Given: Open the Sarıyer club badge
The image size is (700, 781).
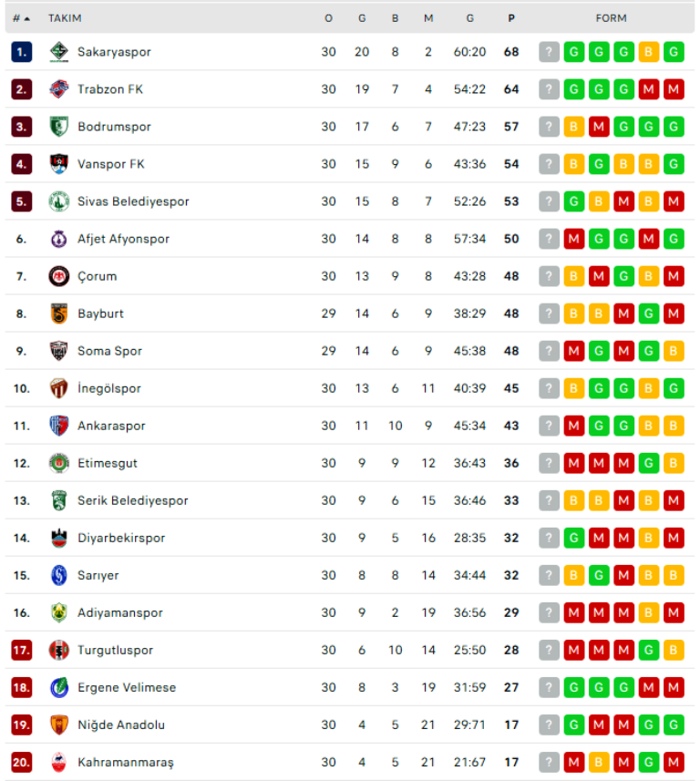Looking at the screenshot, I should 59,575.
